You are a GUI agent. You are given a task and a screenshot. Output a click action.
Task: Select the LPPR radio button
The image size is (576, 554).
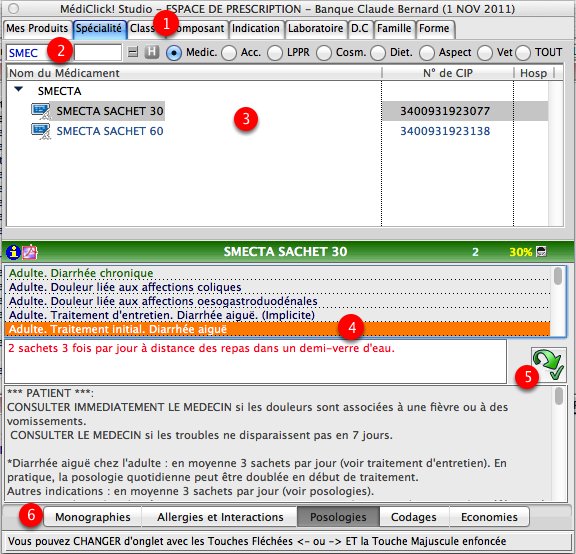(275, 53)
